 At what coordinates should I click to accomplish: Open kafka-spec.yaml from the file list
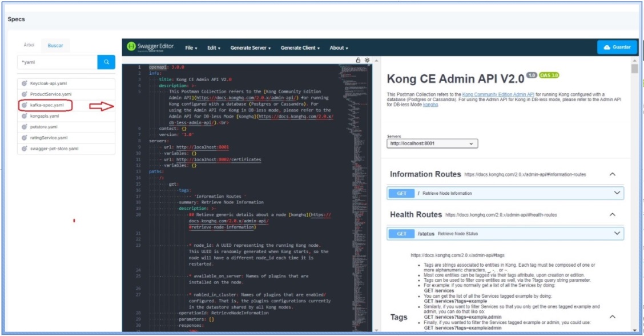[x=47, y=105]
